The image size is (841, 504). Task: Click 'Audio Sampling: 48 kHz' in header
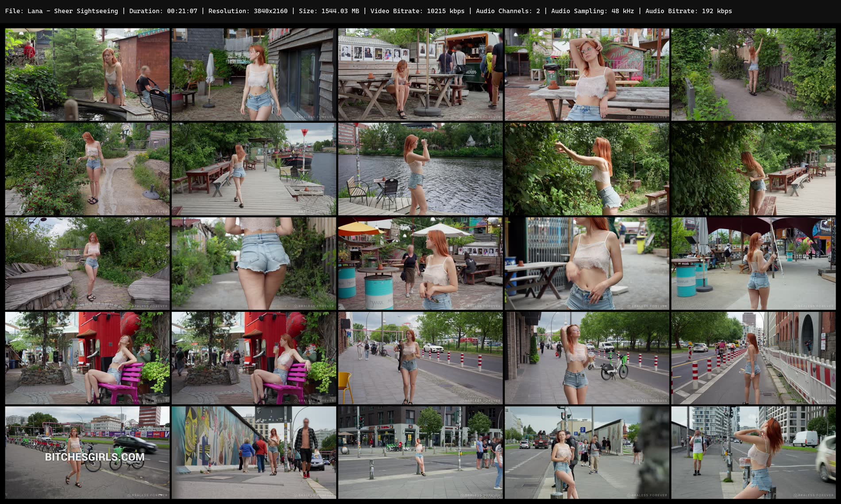[x=593, y=11]
